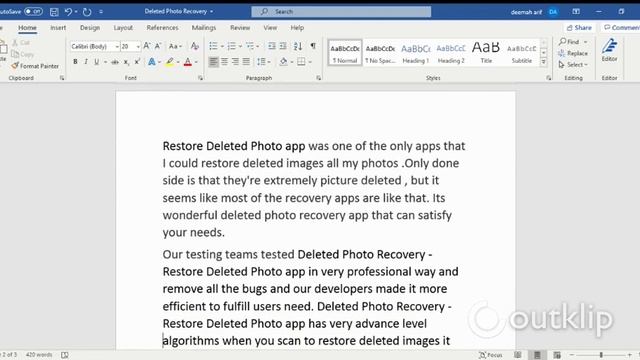
Task: Switch to the Design tab
Action: pyautogui.click(x=90, y=28)
